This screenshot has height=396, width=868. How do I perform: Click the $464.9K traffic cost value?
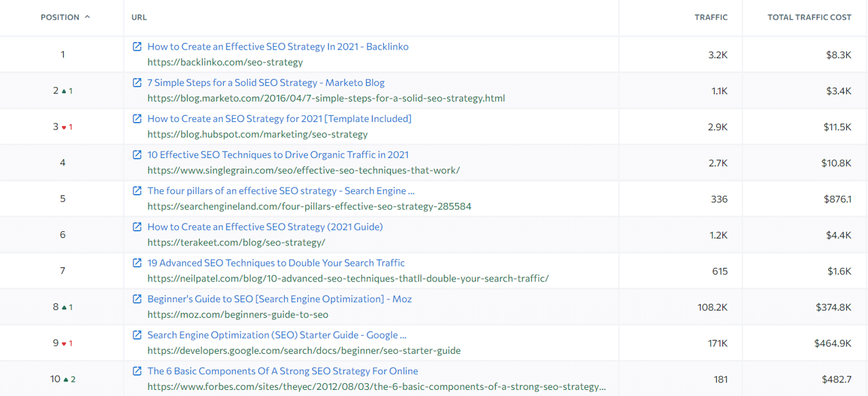pos(833,343)
